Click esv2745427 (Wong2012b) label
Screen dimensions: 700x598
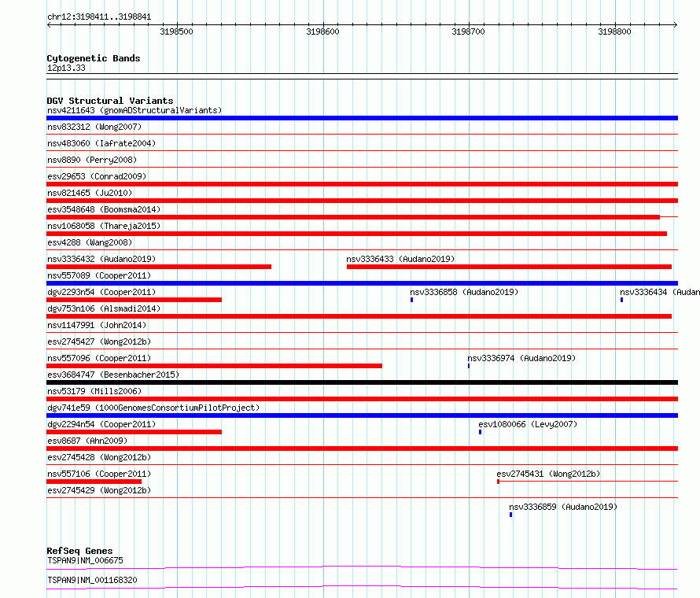[99, 341]
